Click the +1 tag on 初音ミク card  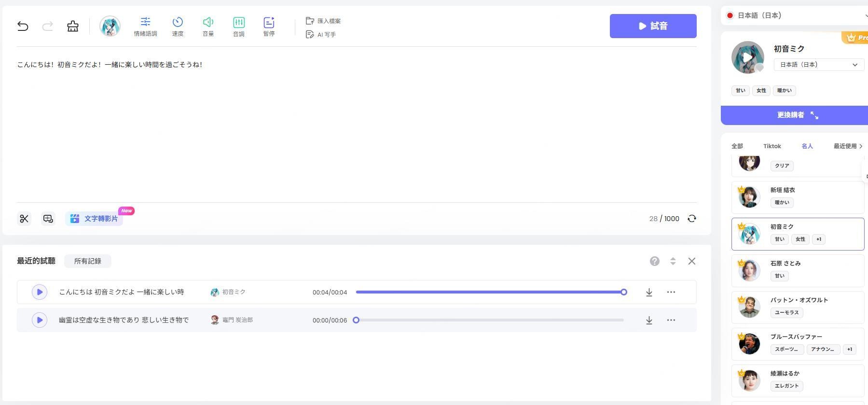819,239
